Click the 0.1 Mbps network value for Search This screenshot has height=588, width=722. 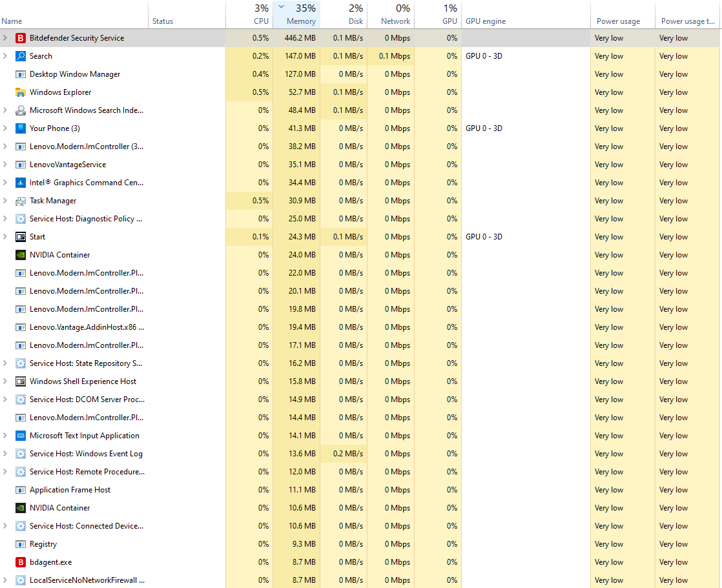pos(394,56)
